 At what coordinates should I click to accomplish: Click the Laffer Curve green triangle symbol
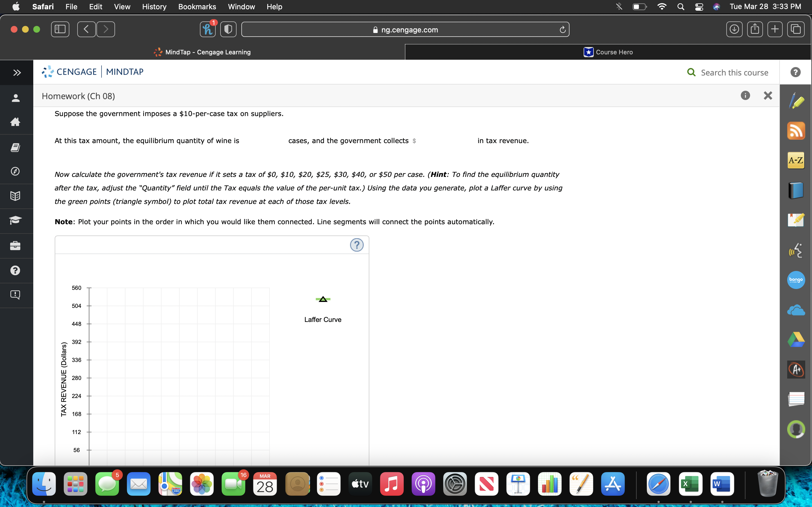(323, 299)
